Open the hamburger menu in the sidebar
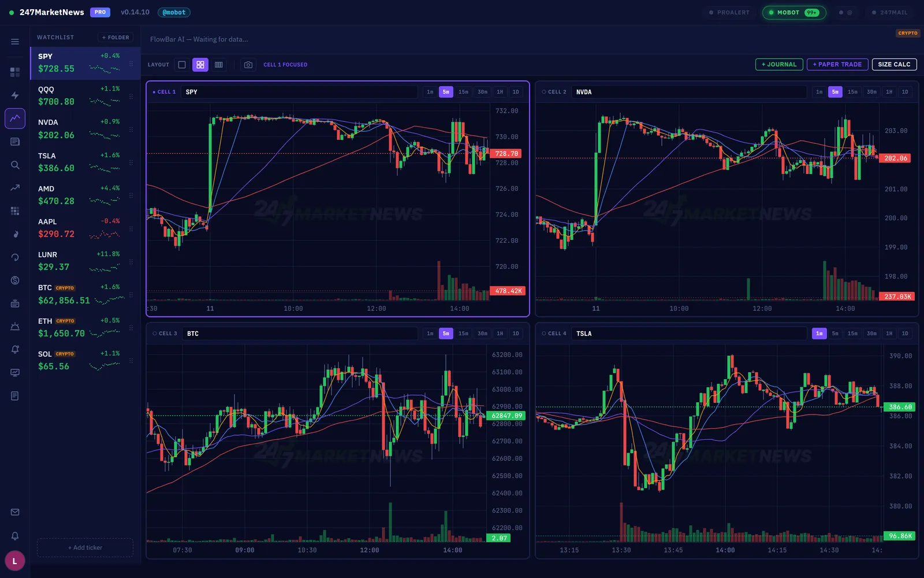Screen dimensions: 924x578 [x=15, y=42]
